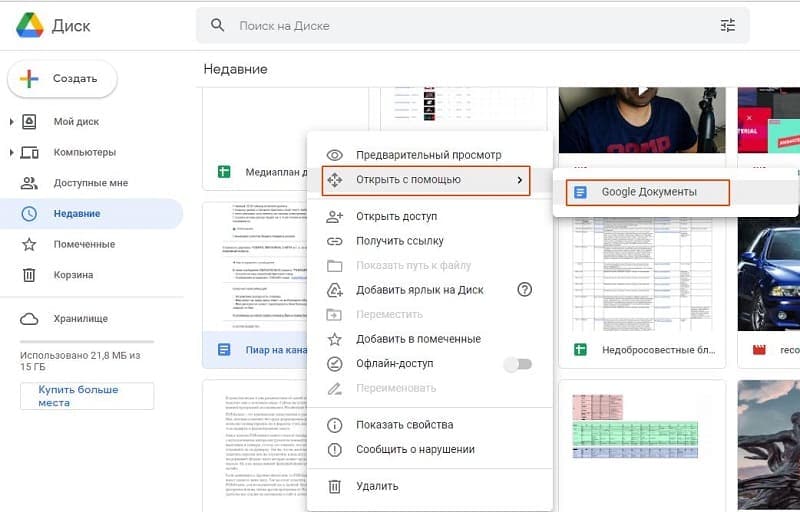Select Недавние in the sidebar
800x512 pixels.
click(x=92, y=214)
